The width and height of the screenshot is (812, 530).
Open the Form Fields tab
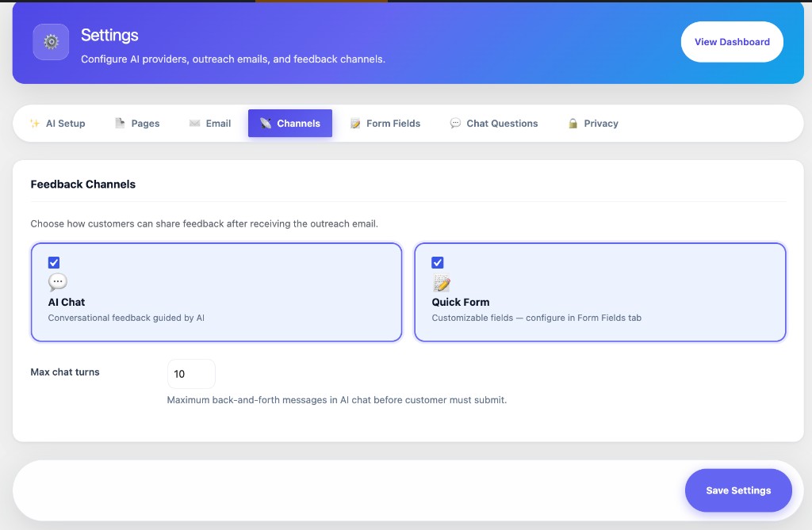[x=385, y=123]
